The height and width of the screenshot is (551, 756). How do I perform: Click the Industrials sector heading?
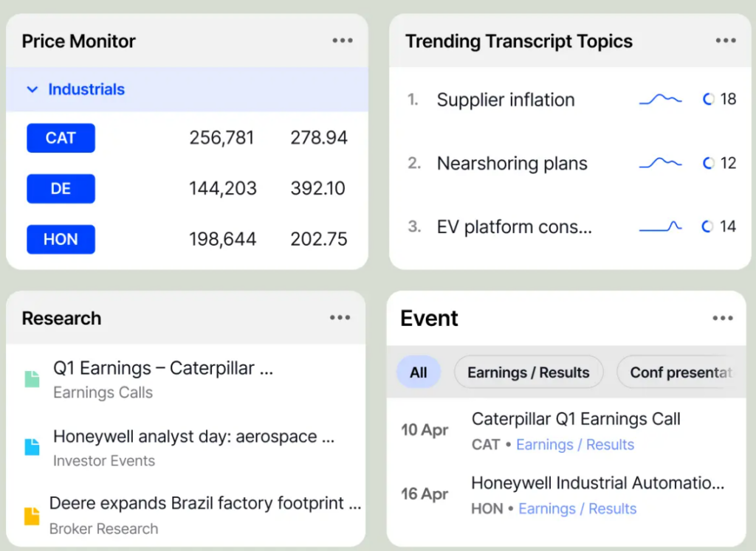86,89
